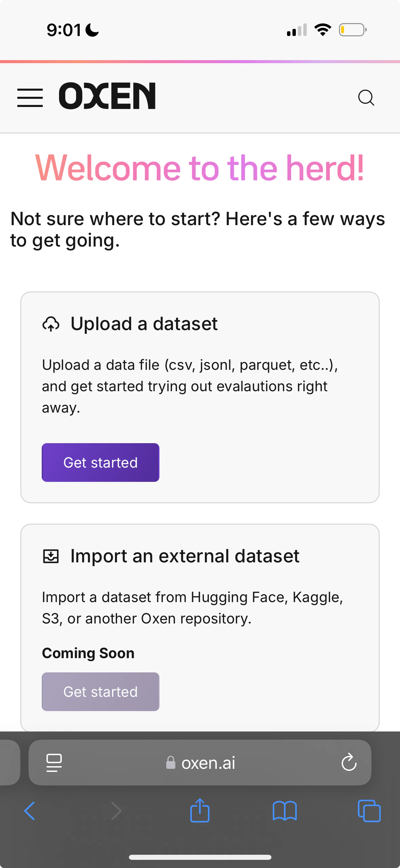The height and width of the screenshot is (868, 400).
Task: Click Get started under Upload a dataset
Action: (x=100, y=463)
